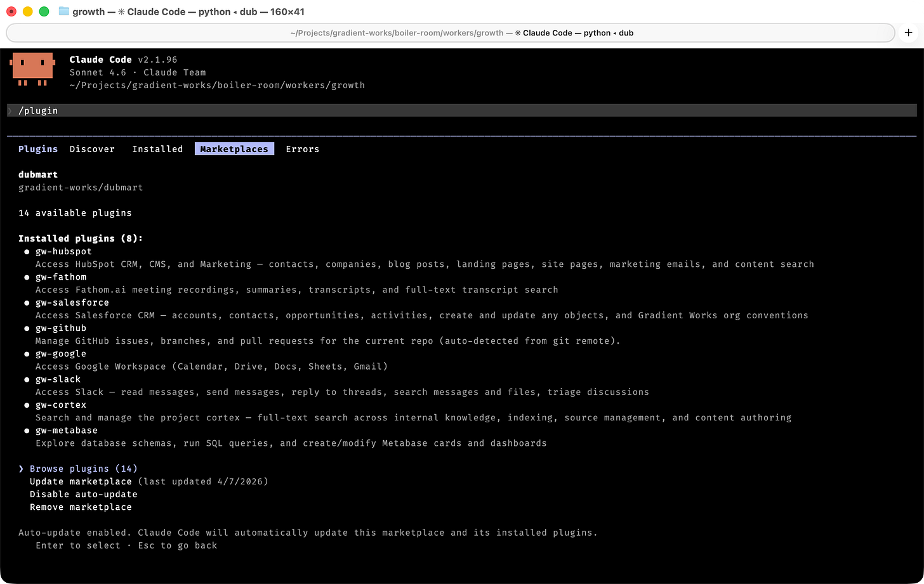This screenshot has height=584, width=924.
Task: Click the Salesforce CRM accounts description
Action: click(x=422, y=315)
